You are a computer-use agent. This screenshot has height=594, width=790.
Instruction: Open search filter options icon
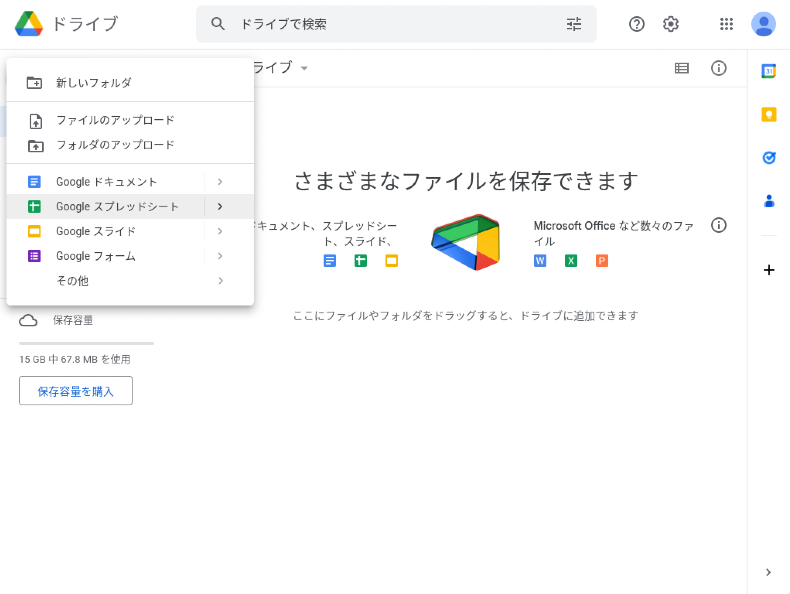[x=573, y=24]
